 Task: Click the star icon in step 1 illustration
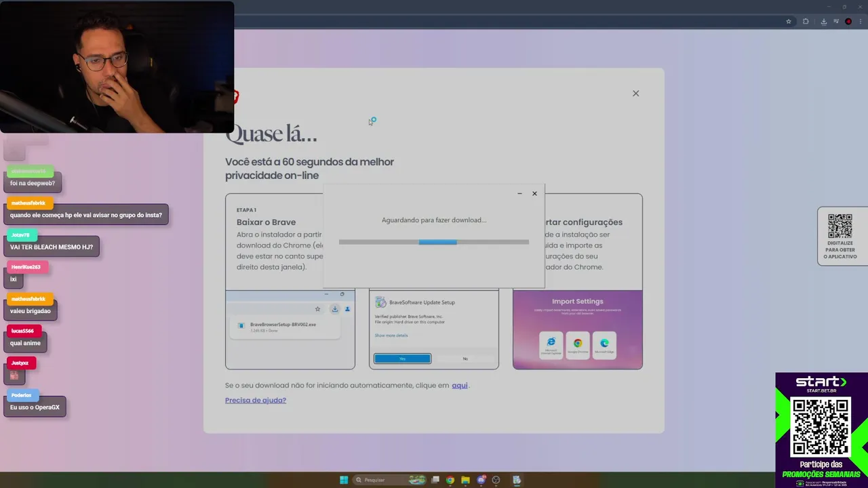point(317,309)
